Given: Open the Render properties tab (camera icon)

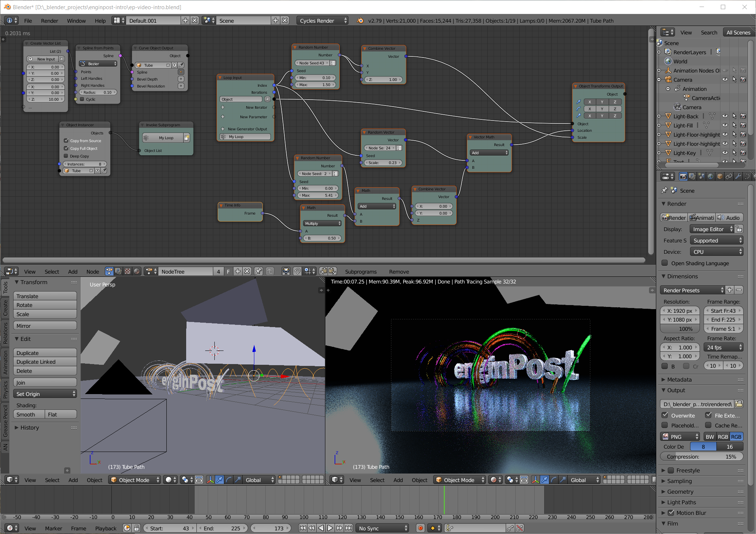Looking at the screenshot, I should tap(683, 177).
